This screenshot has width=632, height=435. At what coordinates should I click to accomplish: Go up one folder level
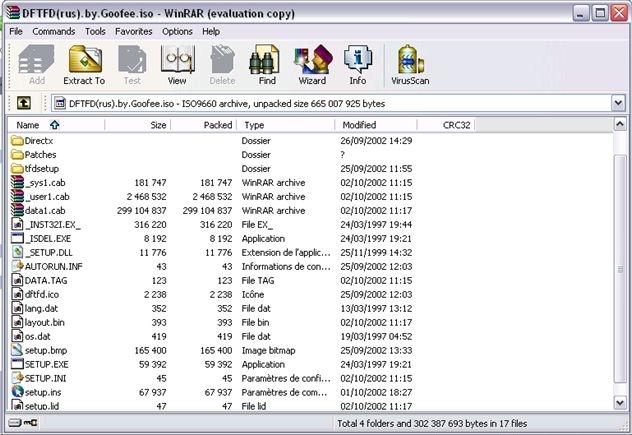pos(24,103)
